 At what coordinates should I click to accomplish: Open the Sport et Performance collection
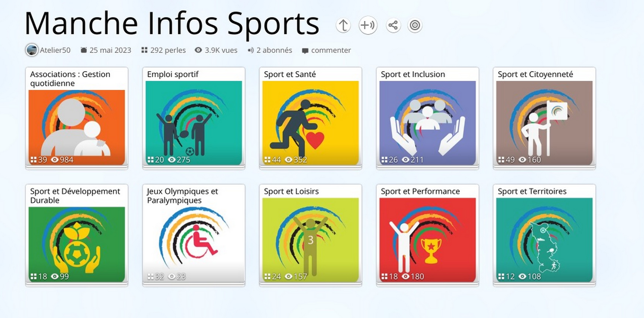point(427,240)
